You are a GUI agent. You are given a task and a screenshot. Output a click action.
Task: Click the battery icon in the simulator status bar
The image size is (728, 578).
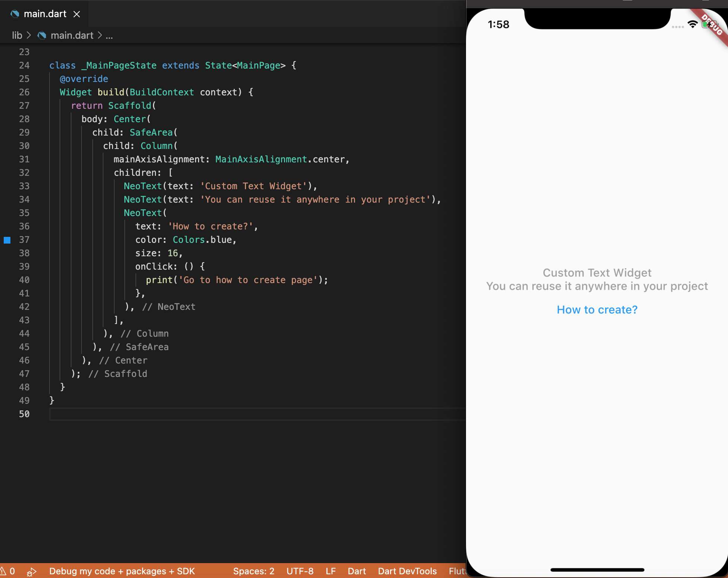coord(706,24)
